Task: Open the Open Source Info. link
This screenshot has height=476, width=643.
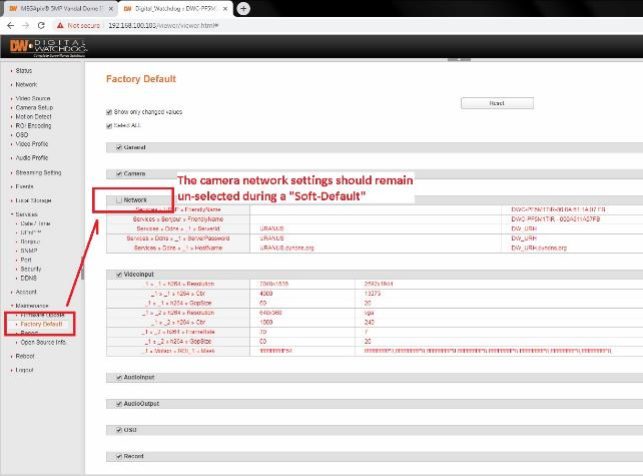Action: pyautogui.click(x=45, y=342)
